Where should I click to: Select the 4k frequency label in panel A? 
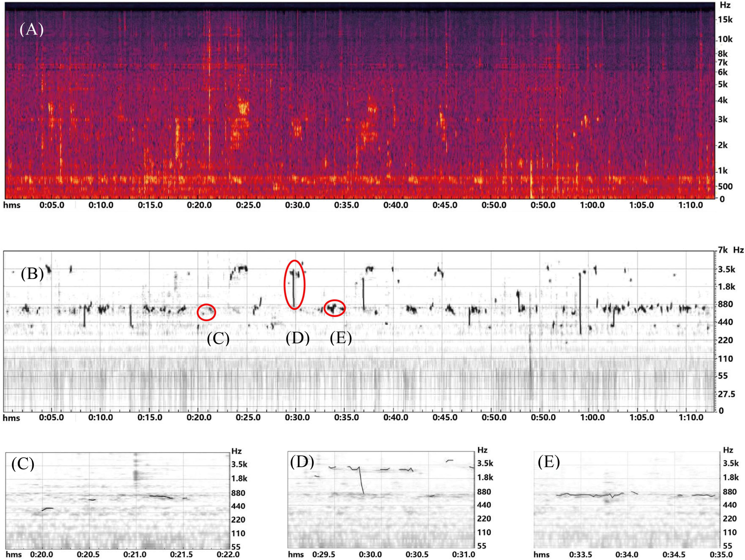tap(722, 100)
